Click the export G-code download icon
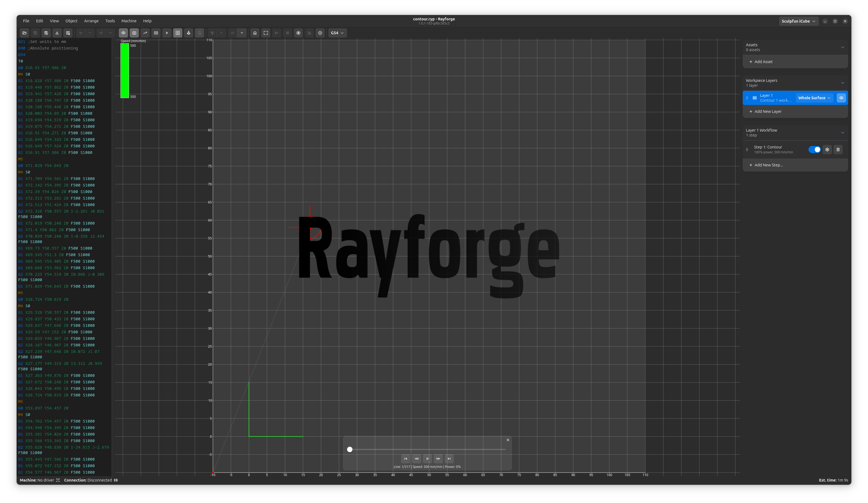 pyautogui.click(x=57, y=33)
